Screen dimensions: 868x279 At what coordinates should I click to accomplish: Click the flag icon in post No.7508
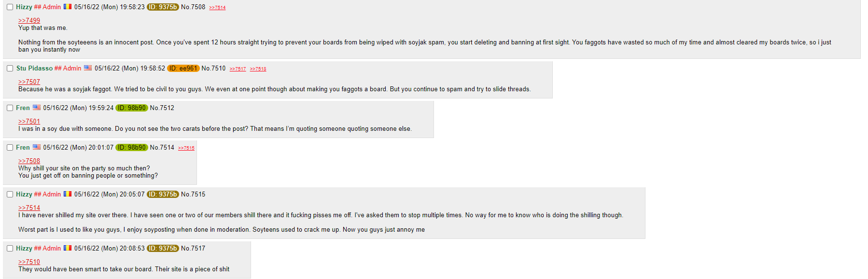(68, 7)
